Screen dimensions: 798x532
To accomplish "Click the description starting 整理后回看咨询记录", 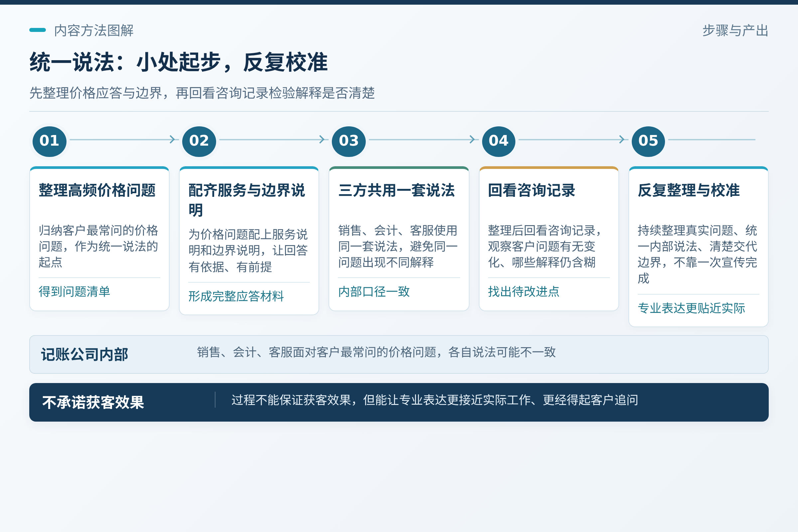I will (545, 246).
